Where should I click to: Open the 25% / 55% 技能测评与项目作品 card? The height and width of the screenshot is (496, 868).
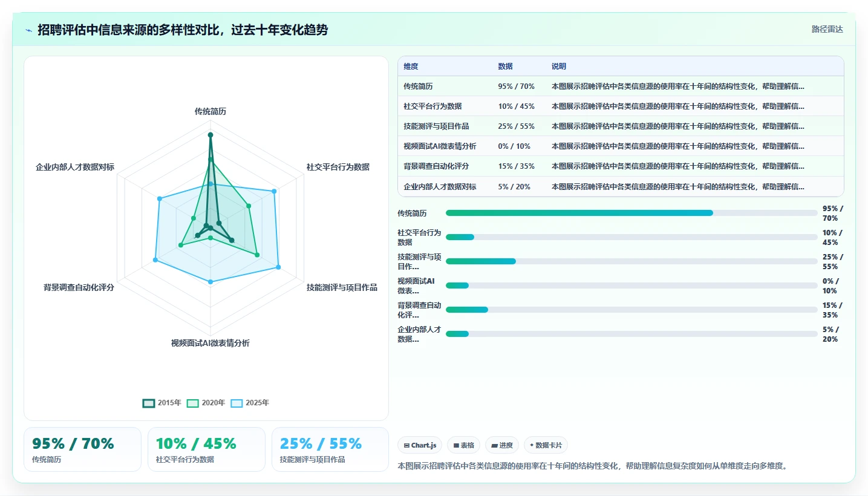pyautogui.click(x=330, y=449)
